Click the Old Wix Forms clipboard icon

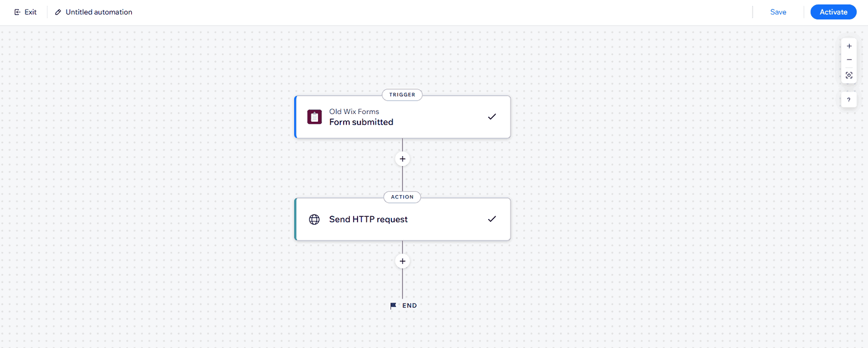coord(315,117)
